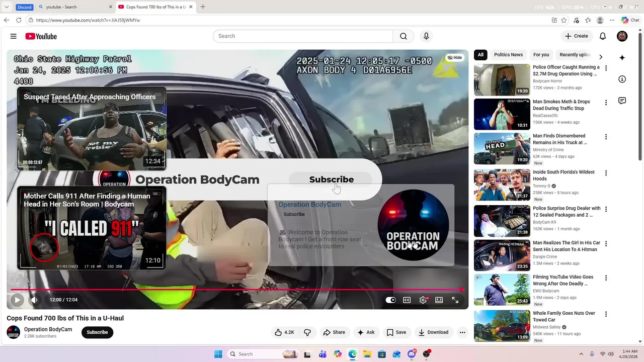This screenshot has width=644, height=362.
Task: Start voice search with the microphone
Action: pos(426,36)
